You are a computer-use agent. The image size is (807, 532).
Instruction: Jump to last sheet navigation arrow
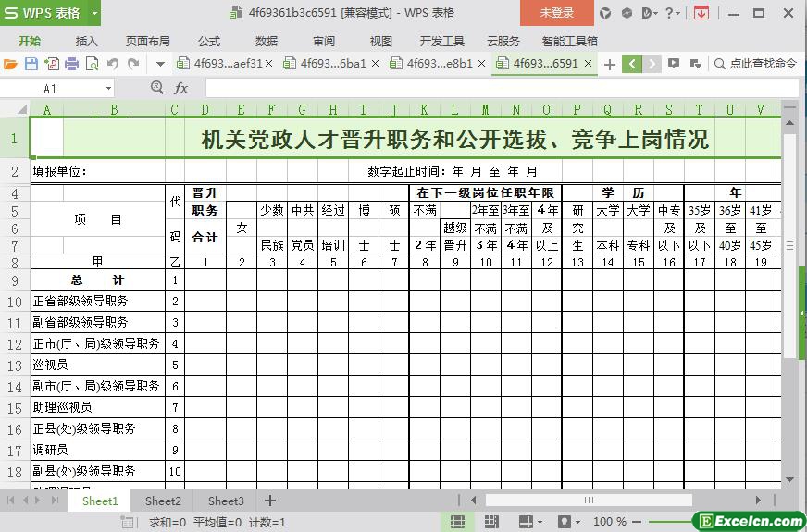click(55, 501)
